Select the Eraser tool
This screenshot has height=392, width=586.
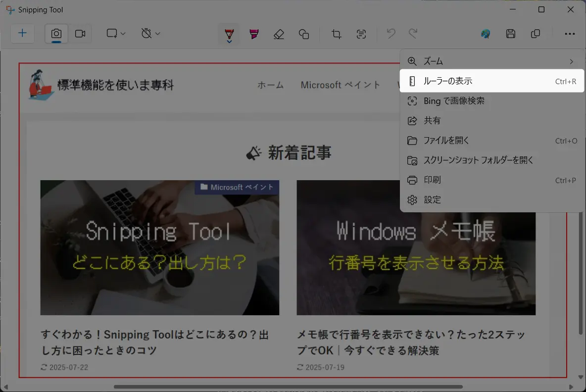279,34
